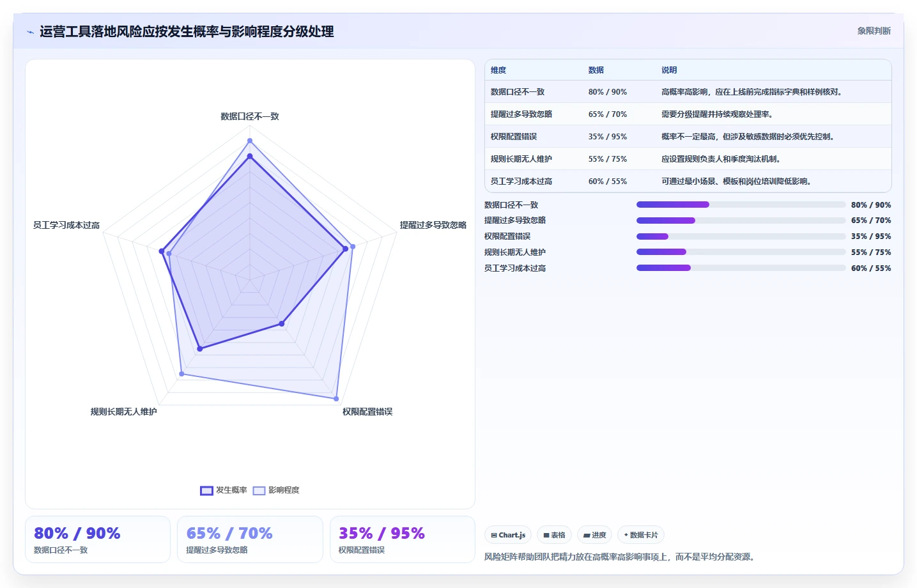This screenshot has height=588, width=917.
Task: Click radar axis label 员工学习成本过高
Action: coord(66,225)
